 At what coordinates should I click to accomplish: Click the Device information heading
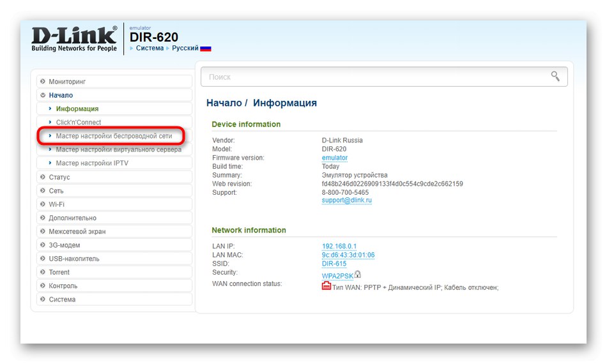pos(246,124)
